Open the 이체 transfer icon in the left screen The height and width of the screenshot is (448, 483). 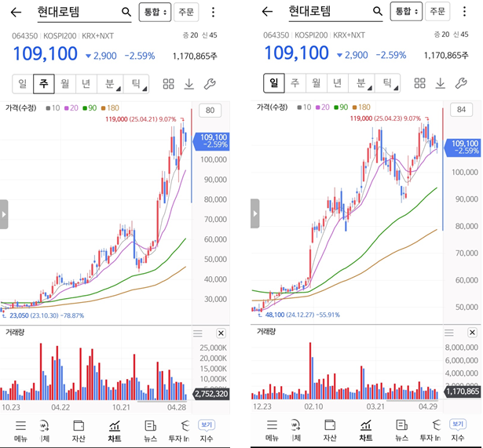(x=45, y=426)
